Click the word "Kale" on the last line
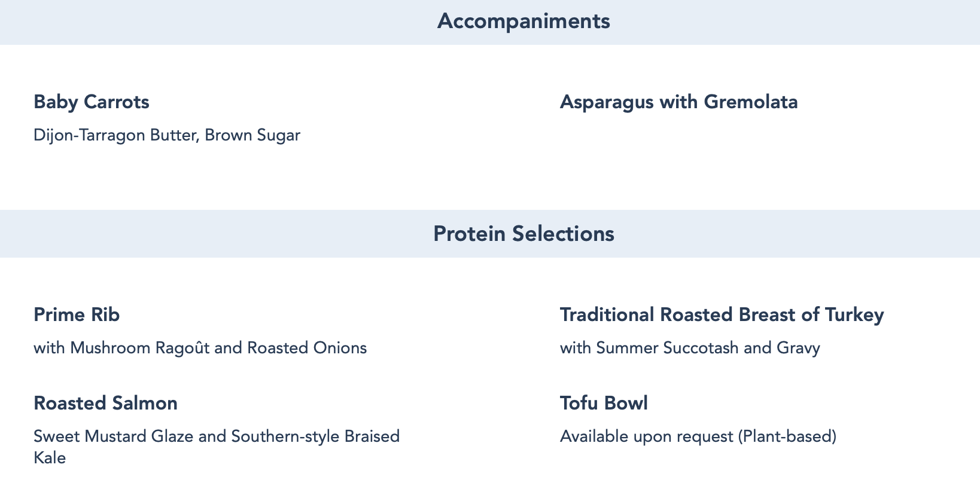Screen dimensions: 980x495 (x=50, y=459)
